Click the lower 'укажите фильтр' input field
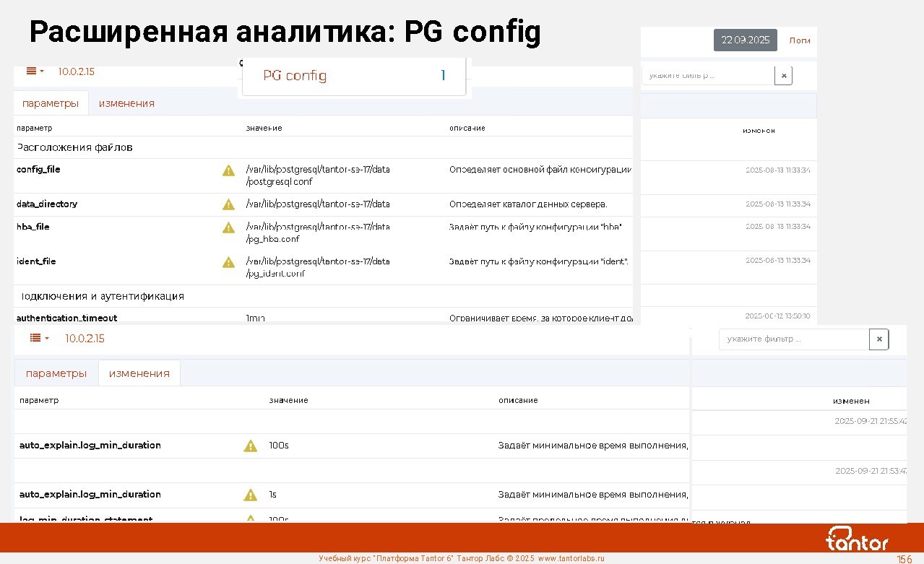 pos(793,339)
